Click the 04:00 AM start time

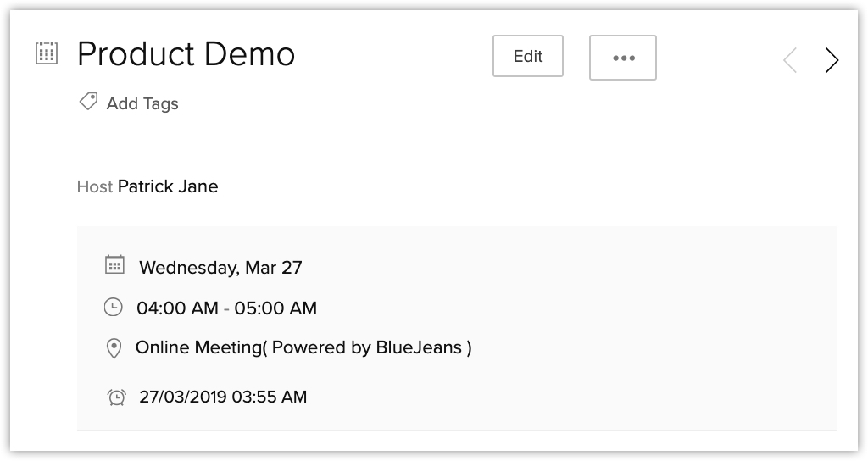177,308
